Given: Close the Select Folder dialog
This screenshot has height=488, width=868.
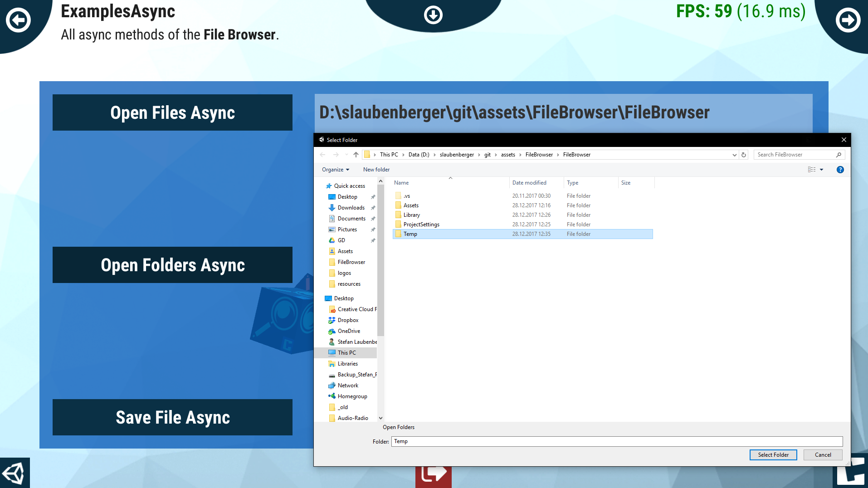Looking at the screenshot, I should click(x=844, y=140).
